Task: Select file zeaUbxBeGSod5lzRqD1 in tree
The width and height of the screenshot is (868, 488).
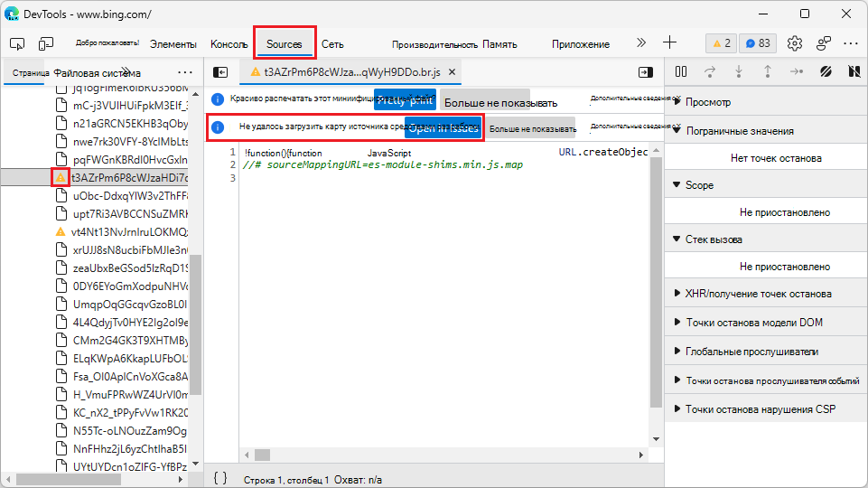Action: tap(130, 268)
